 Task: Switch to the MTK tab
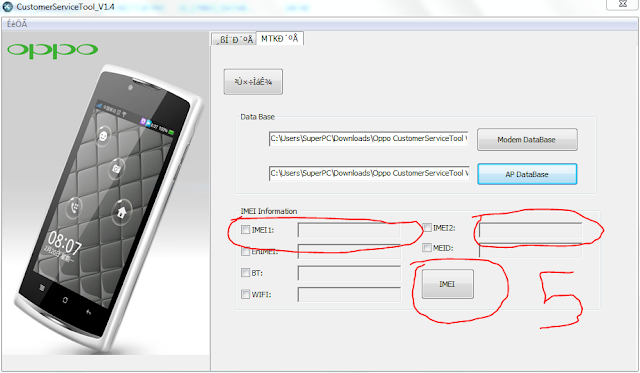(280, 39)
